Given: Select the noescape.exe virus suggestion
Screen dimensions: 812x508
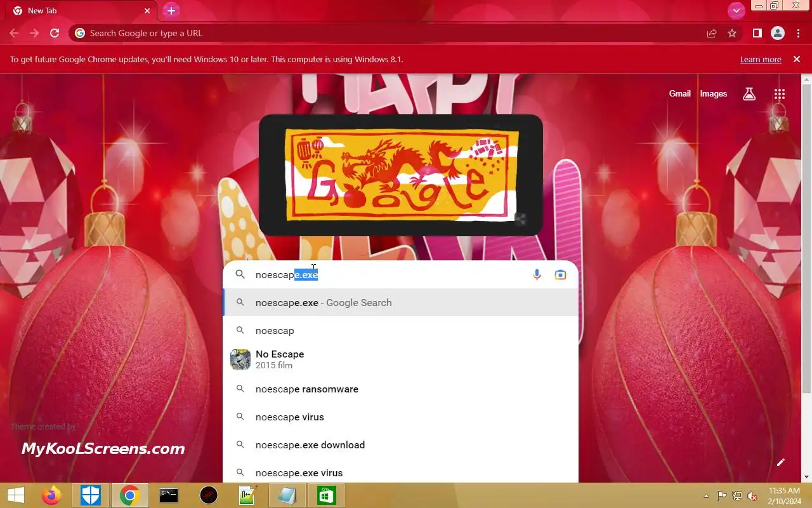Looking at the screenshot, I should pyautogui.click(x=400, y=472).
